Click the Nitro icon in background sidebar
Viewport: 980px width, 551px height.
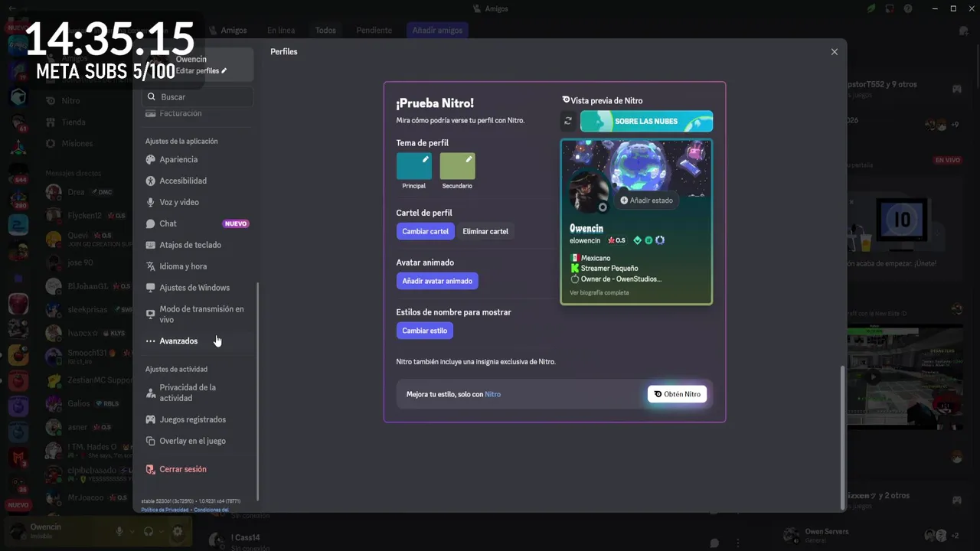click(51, 100)
